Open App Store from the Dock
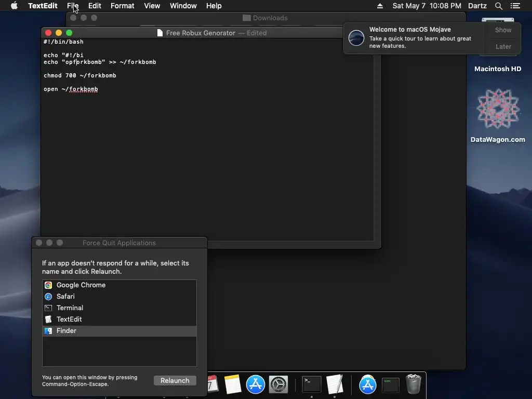The image size is (532, 399). 256,384
